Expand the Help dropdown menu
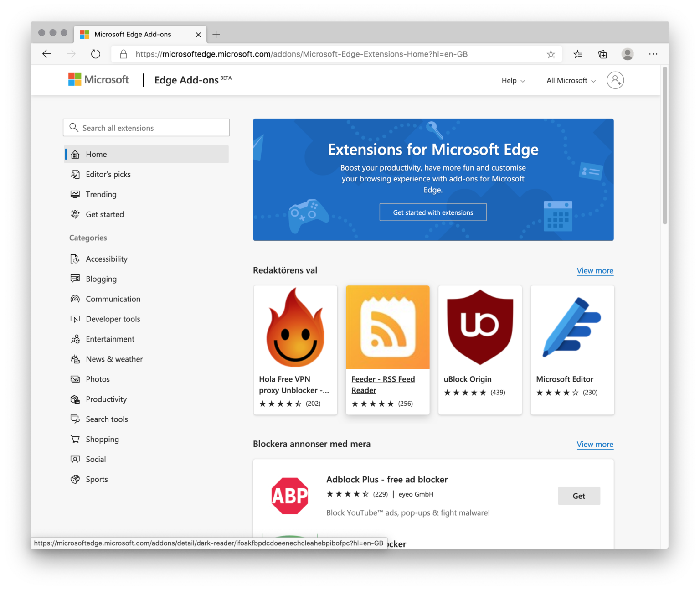The height and width of the screenshot is (590, 700). tap(513, 80)
